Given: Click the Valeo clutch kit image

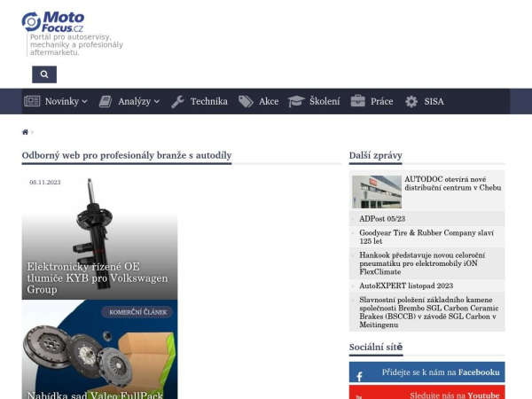Looking at the screenshot, I should point(99,349).
